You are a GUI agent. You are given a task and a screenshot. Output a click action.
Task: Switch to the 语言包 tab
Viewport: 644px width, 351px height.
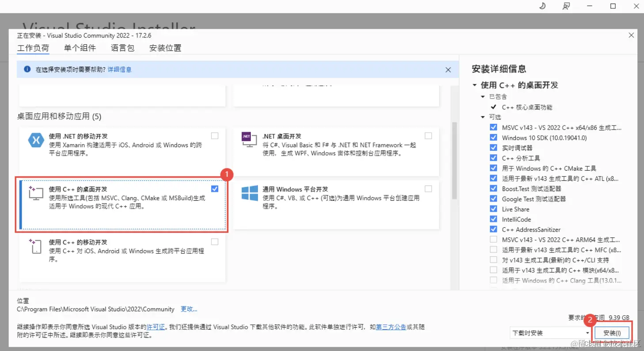pyautogui.click(x=123, y=48)
